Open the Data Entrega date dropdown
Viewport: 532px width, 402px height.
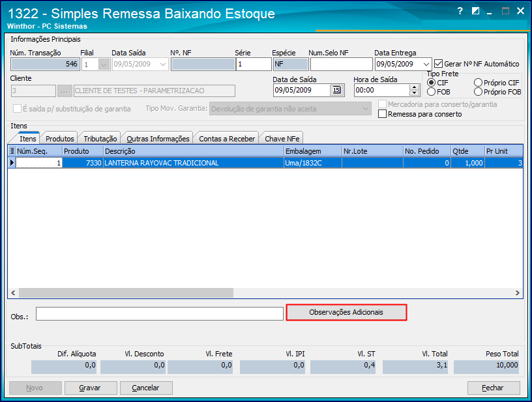point(426,64)
